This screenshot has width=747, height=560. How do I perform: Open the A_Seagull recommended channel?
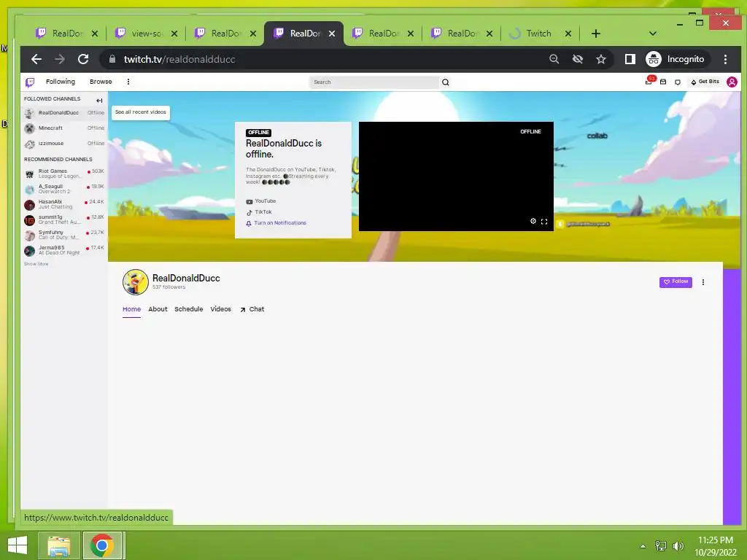[64, 189]
